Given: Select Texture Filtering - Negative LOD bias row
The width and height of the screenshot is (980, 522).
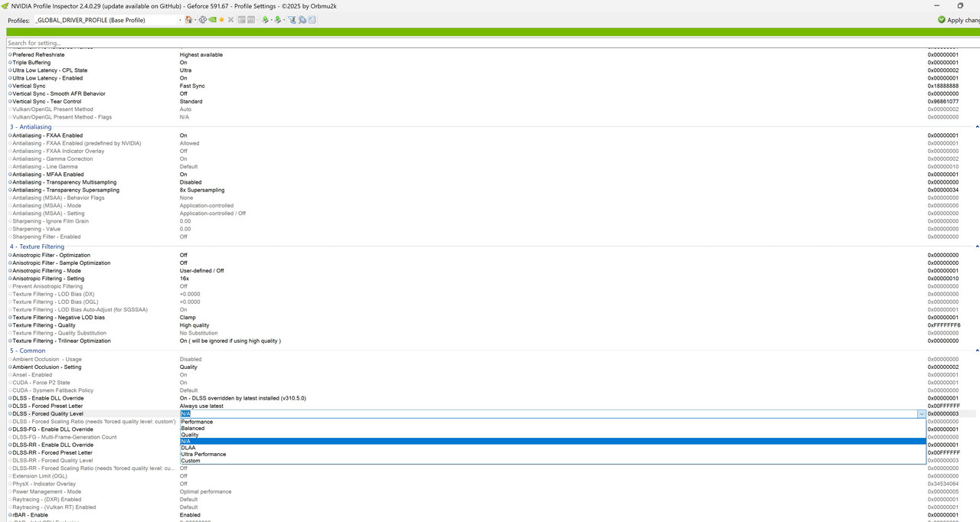Looking at the screenshot, I should (490, 318).
